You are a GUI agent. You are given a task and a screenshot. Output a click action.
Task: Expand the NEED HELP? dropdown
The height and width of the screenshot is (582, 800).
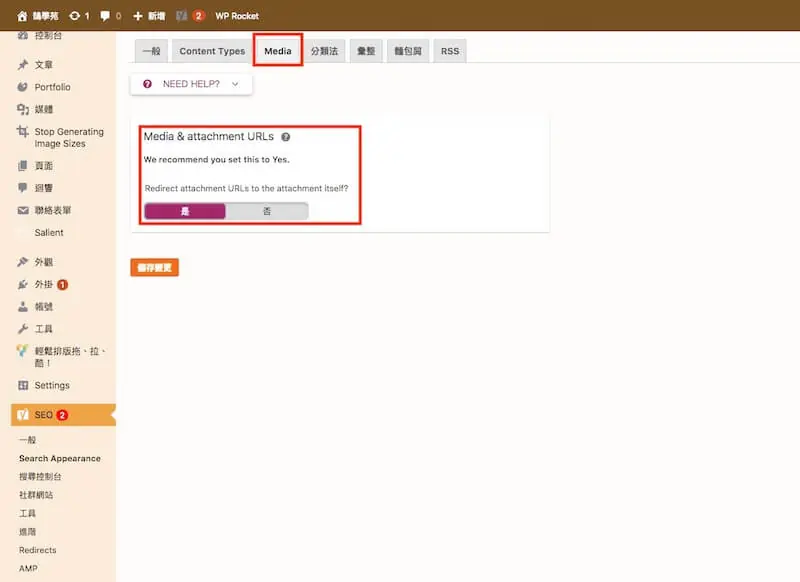click(191, 84)
